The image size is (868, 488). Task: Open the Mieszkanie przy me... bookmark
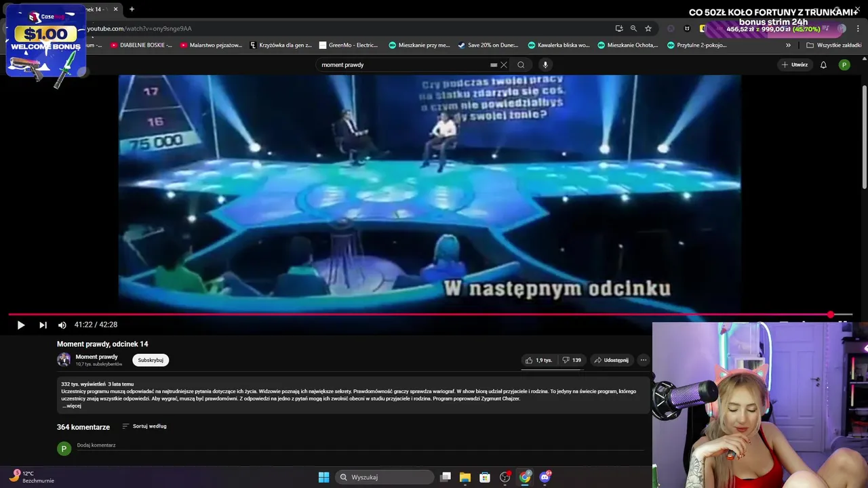[419, 45]
